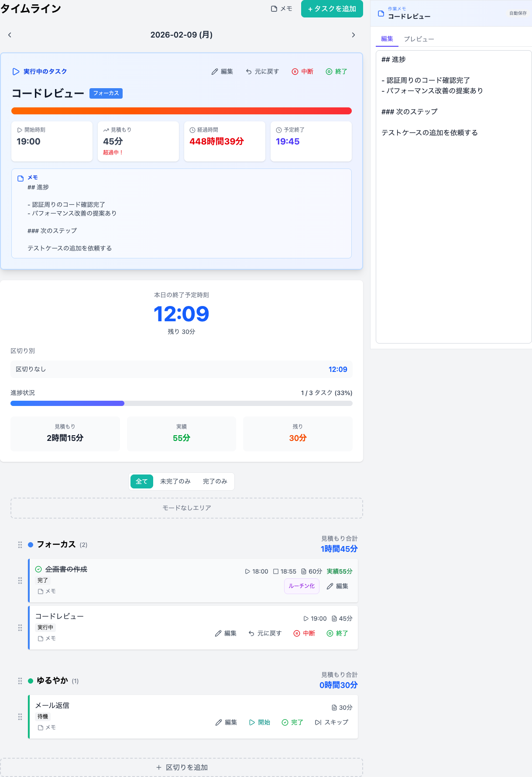Image resolution: width=532 pixels, height=777 pixels.
Task: Grab the drag handle of メール返信 task
Action: tap(20, 717)
